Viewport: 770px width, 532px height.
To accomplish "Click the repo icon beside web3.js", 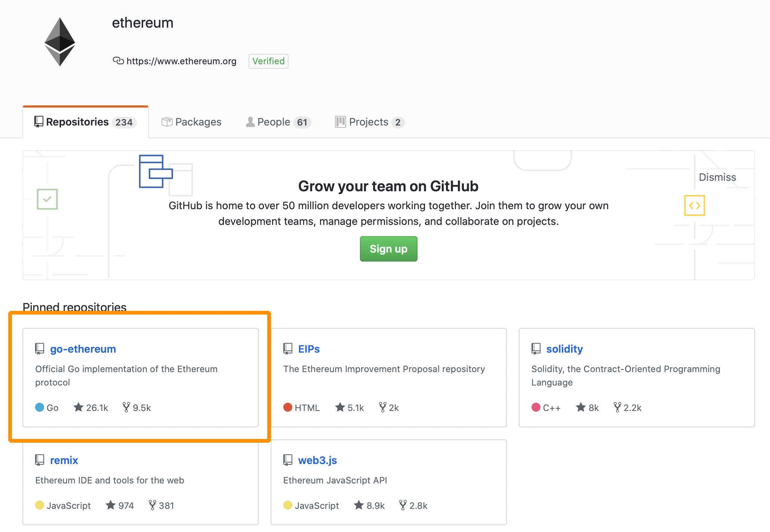I will pos(288,460).
